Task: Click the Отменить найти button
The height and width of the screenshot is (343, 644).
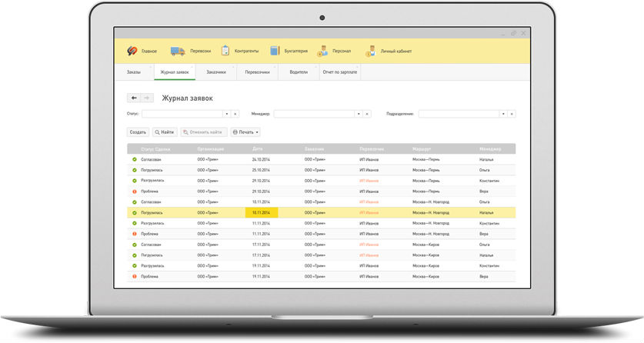Action: point(203,132)
